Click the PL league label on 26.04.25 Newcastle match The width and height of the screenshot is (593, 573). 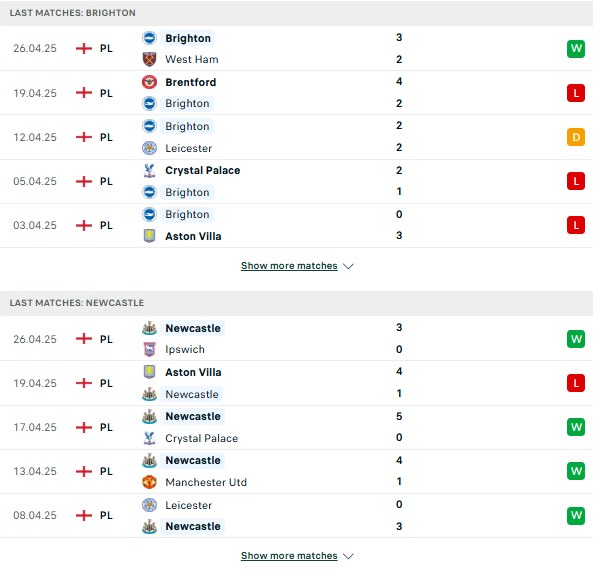pyautogui.click(x=106, y=339)
